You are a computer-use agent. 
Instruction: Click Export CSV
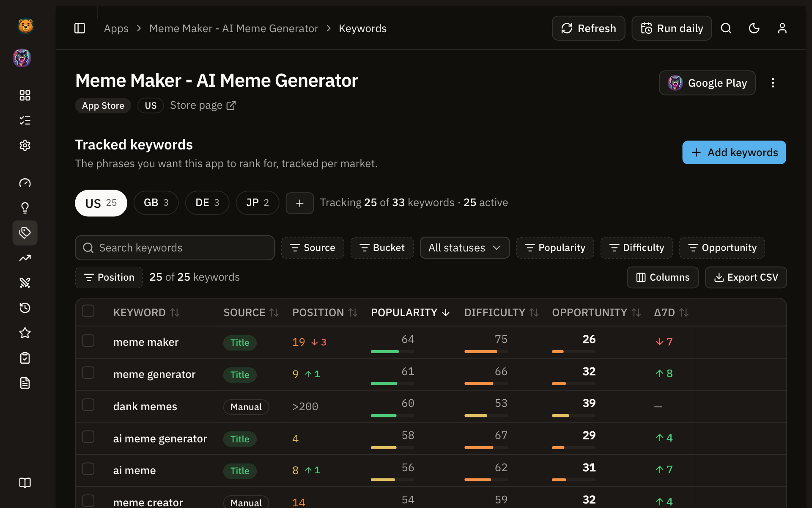[746, 277]
